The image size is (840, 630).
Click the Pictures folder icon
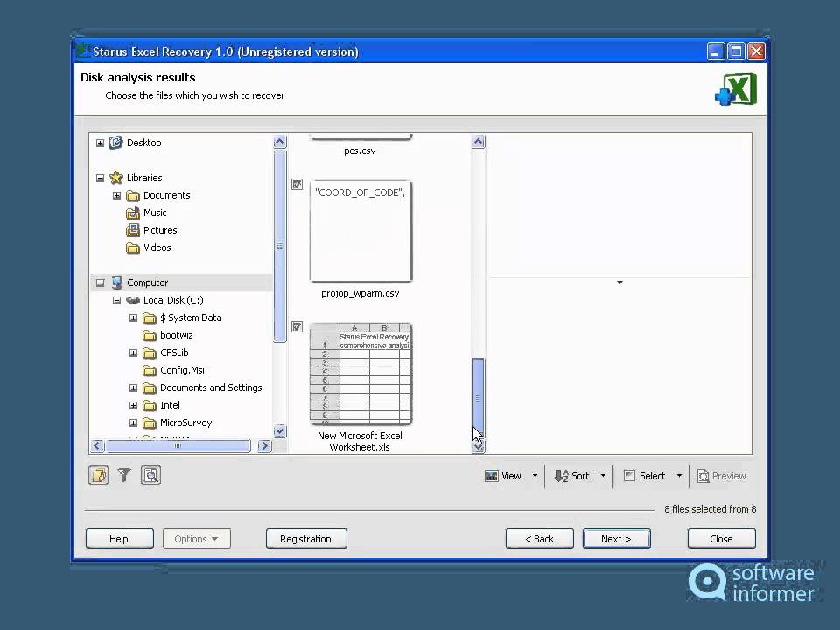133,230
